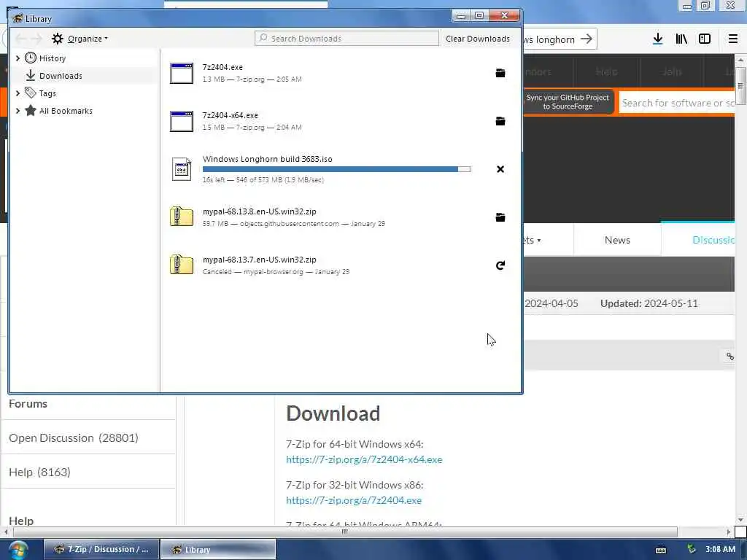Click the page scroll-down arrow
This screenshot has width=747, height=560.
click(740, 519)
